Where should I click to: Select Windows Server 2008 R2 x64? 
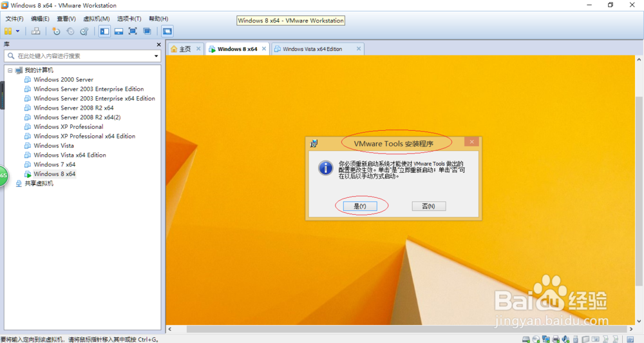pos(73,108)
